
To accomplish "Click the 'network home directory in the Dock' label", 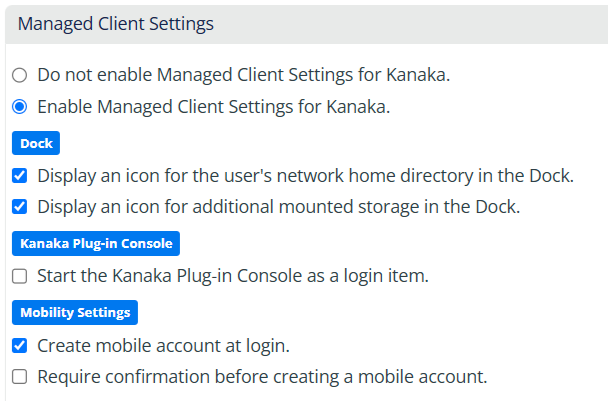I will coord(305,176).
